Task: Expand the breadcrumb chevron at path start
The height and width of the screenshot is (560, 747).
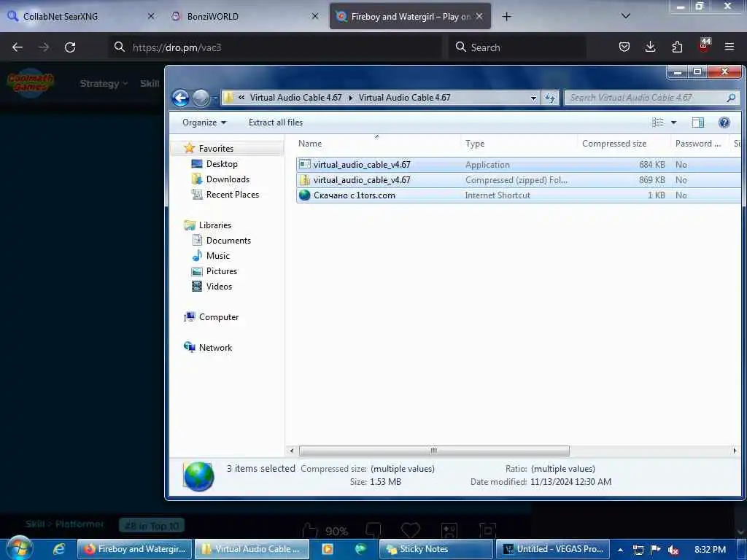Action: click(x=241, y=98)
